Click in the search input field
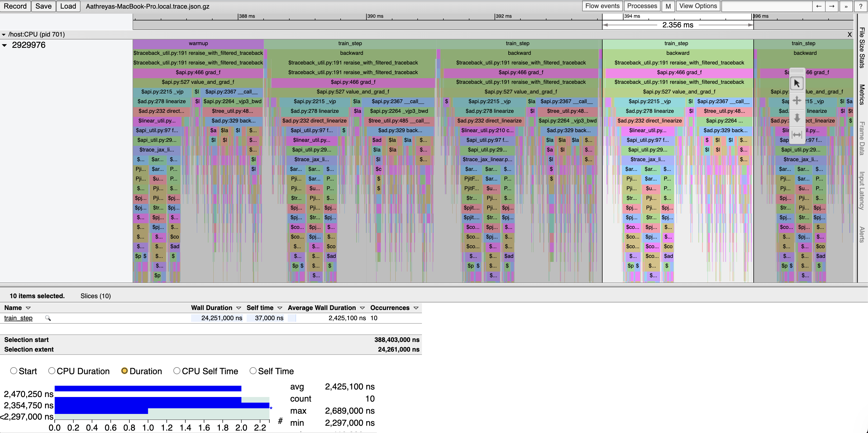The height and width of the screenshot is (433, 868). (x=766, y=6)
